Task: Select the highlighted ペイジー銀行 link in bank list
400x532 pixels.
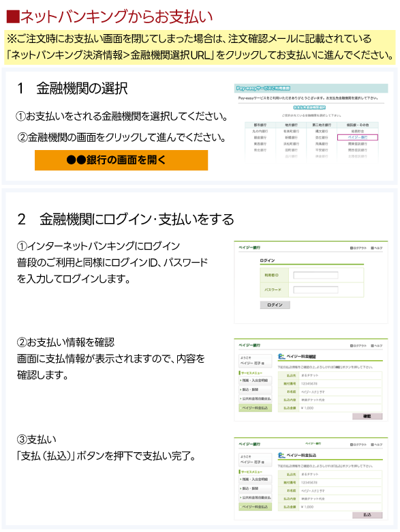Action: pos(357,137)
